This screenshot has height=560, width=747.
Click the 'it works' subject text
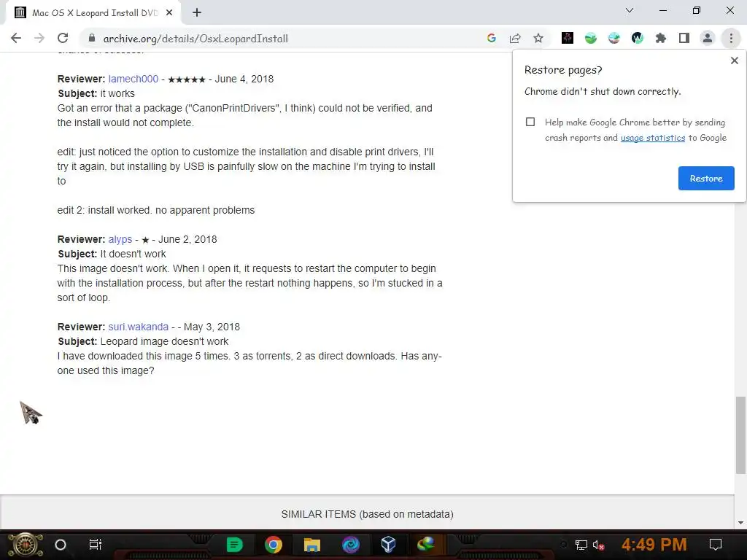(117, 94)
